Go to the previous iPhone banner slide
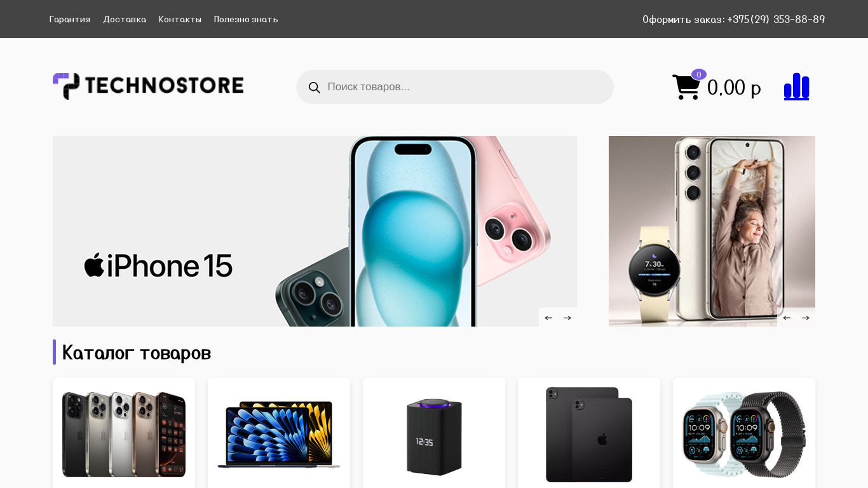The width and height of the screenshot is (868, 488). [x=548, y=318]
